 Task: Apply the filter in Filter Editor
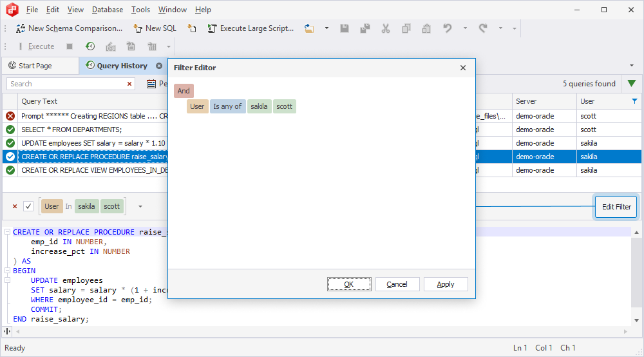point(446,284)
